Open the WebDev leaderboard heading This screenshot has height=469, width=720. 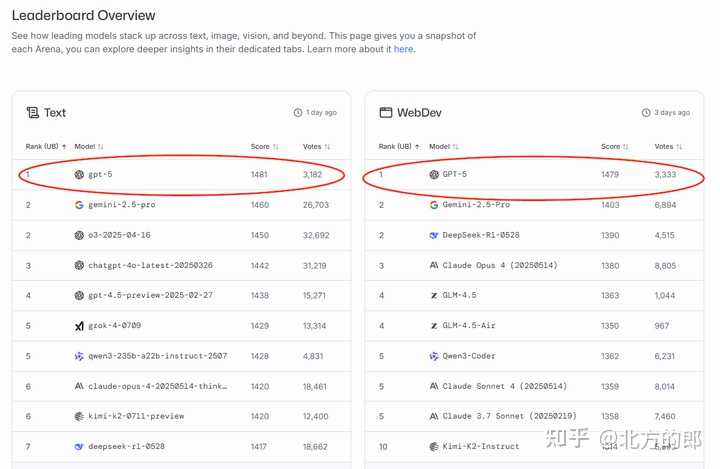click(x=418, y=113)
